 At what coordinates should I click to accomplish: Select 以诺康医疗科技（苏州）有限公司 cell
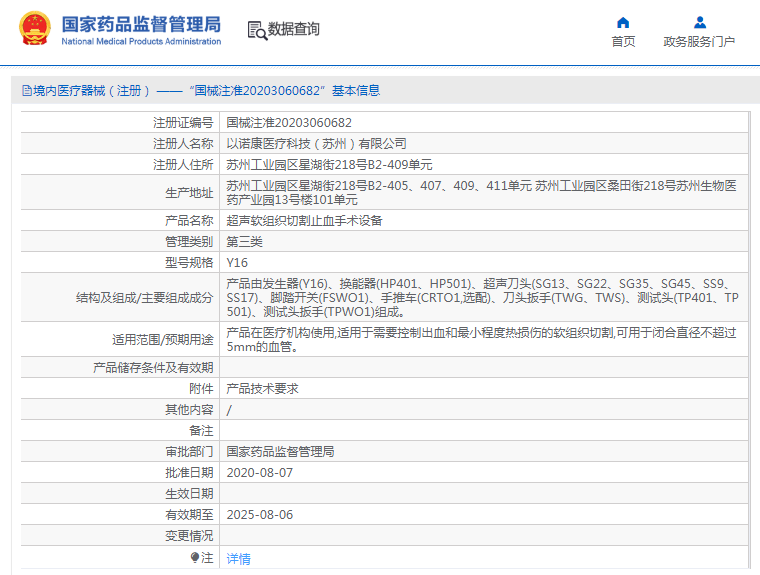pyautogui.click(x=316, y=144)
